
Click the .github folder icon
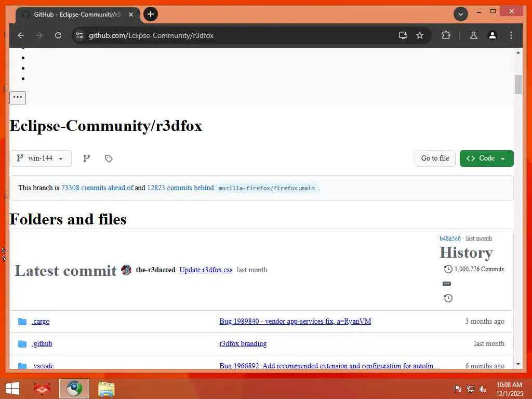click(x=22, y=344)
